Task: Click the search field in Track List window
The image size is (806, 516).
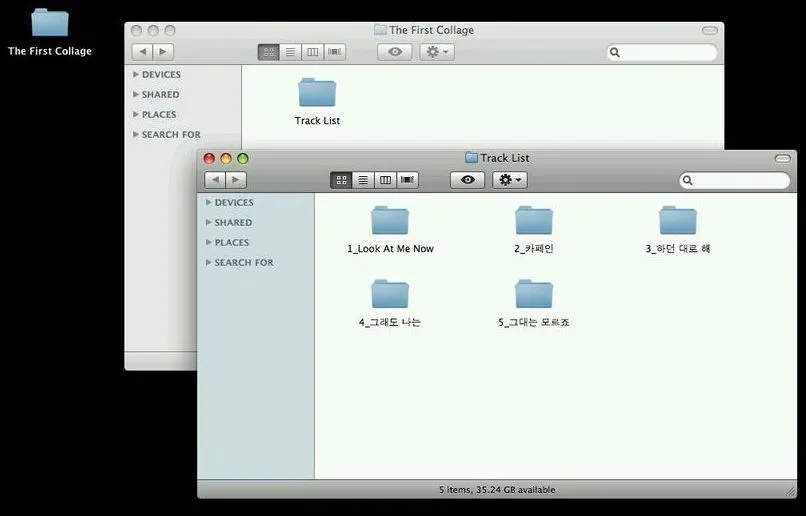Action: (741, 181)
